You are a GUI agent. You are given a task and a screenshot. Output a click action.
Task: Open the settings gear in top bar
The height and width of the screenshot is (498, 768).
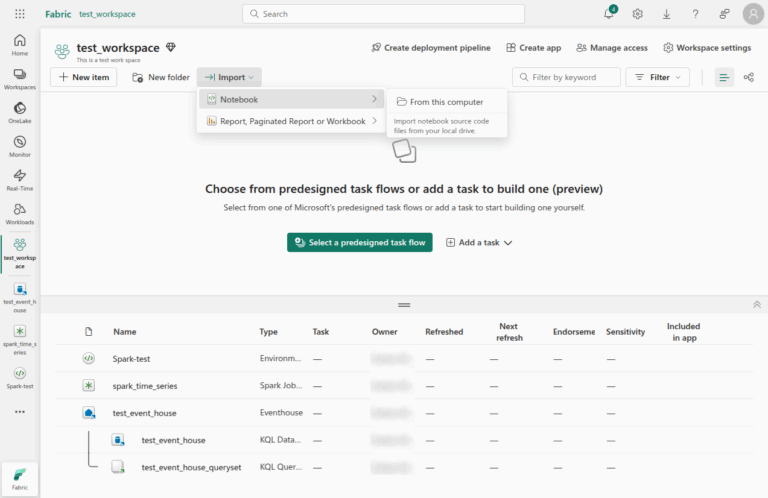[x=637, y=14]
